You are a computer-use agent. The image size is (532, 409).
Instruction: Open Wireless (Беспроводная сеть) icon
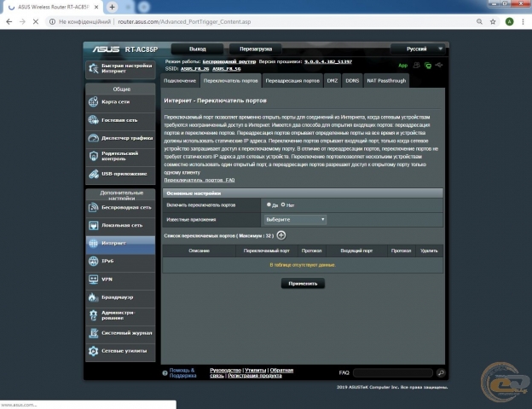[93, 208]
